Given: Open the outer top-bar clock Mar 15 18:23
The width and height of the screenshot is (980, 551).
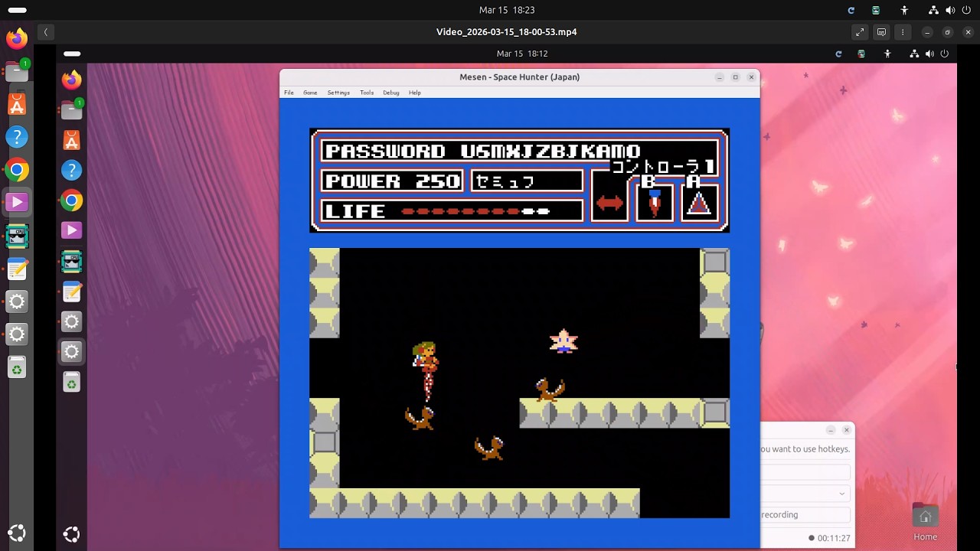Looking at the screenshot, I should (x=507, y=10).
